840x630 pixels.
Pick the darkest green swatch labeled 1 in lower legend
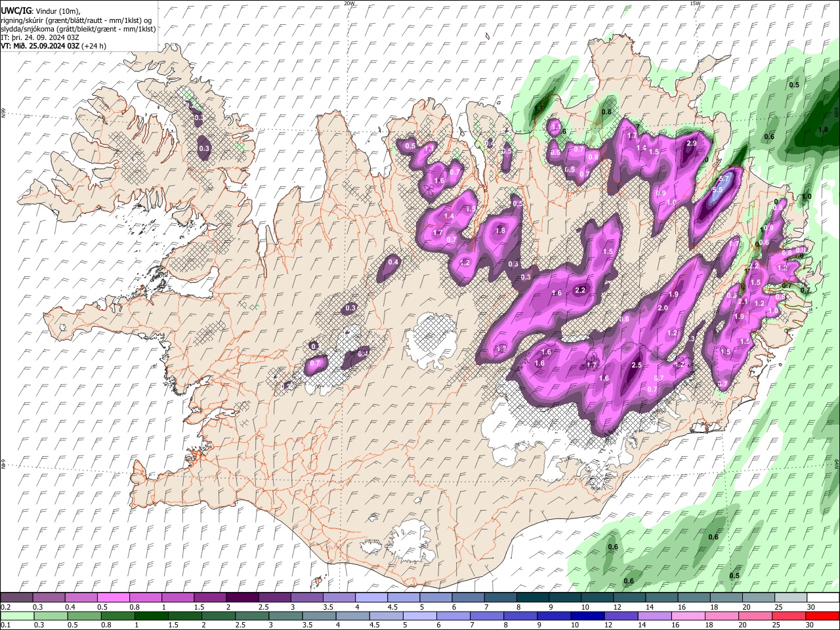(151, 616)
